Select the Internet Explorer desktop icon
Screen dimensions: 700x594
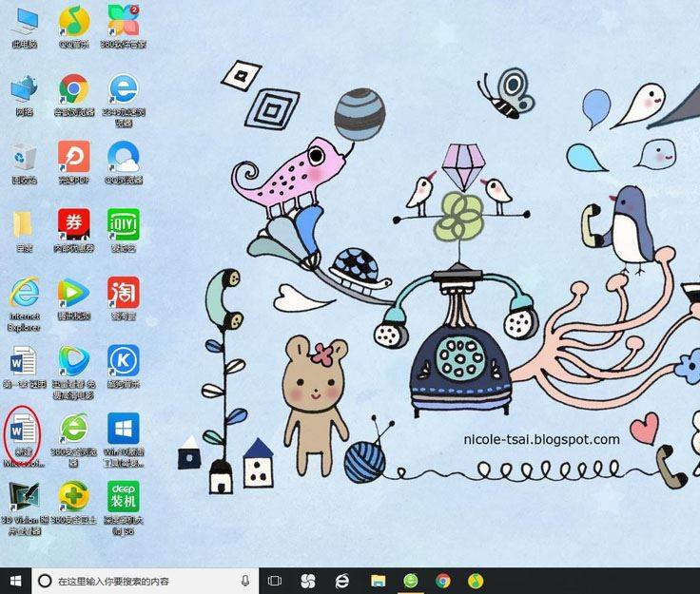(x=25, y=305)
